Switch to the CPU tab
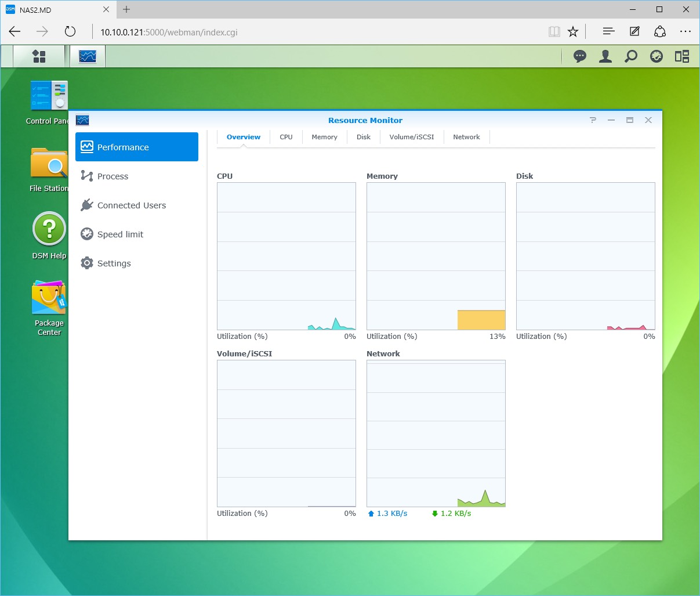The image size is (700, 596). click(x=286, y=137)
